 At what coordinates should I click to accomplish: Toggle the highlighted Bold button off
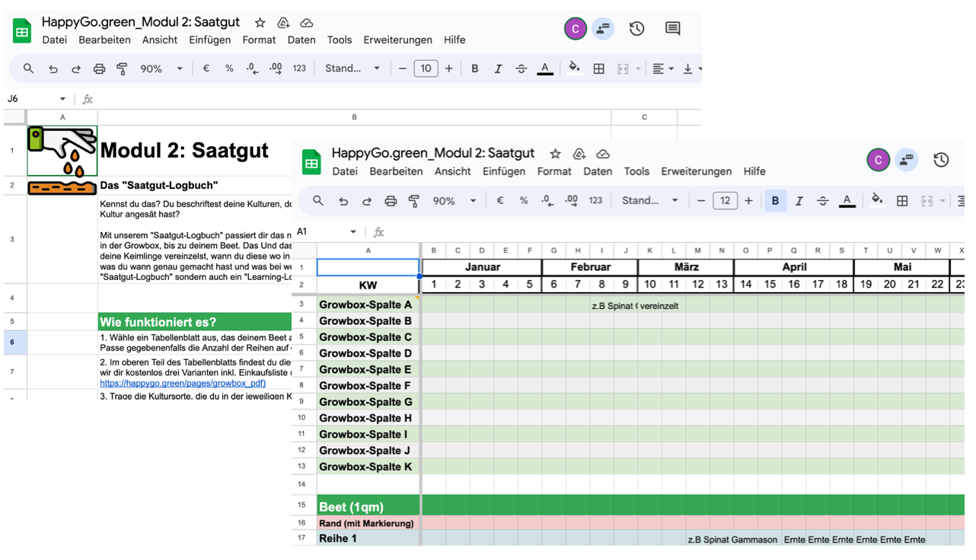(775, 201)
